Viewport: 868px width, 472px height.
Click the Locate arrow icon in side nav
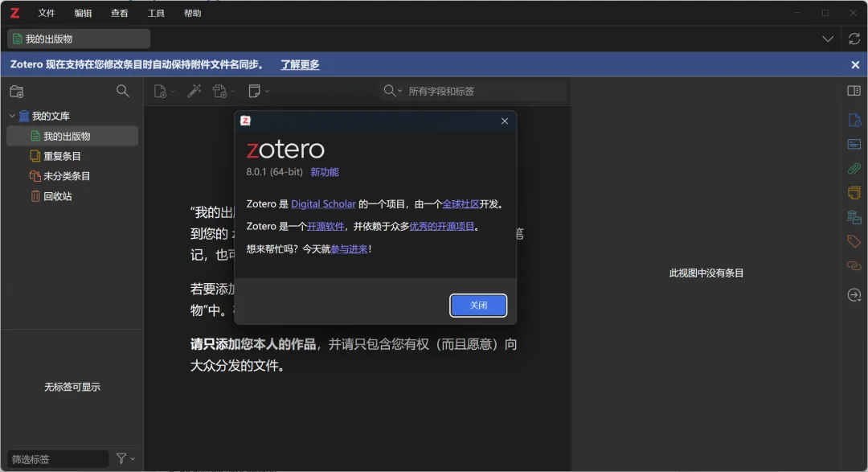(x=854, y=295)
